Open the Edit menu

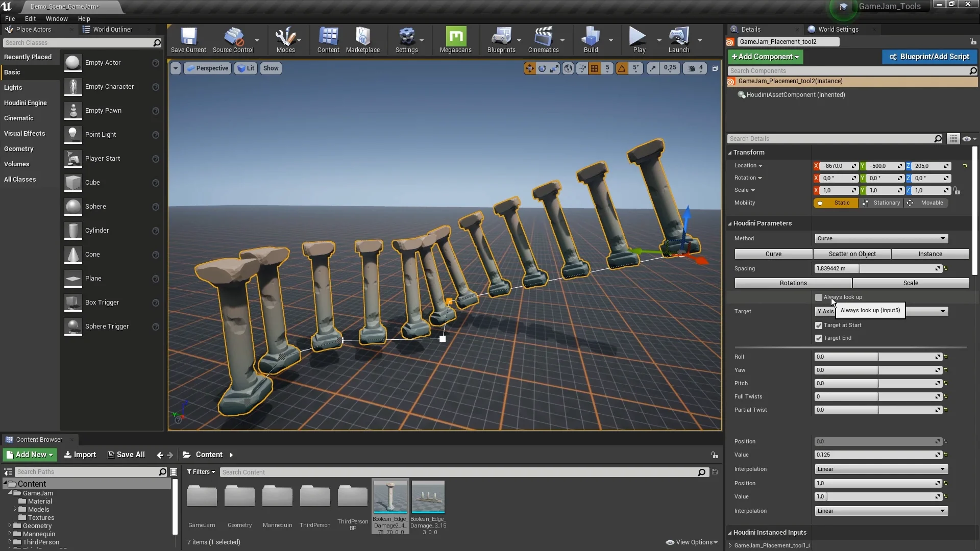30,18
